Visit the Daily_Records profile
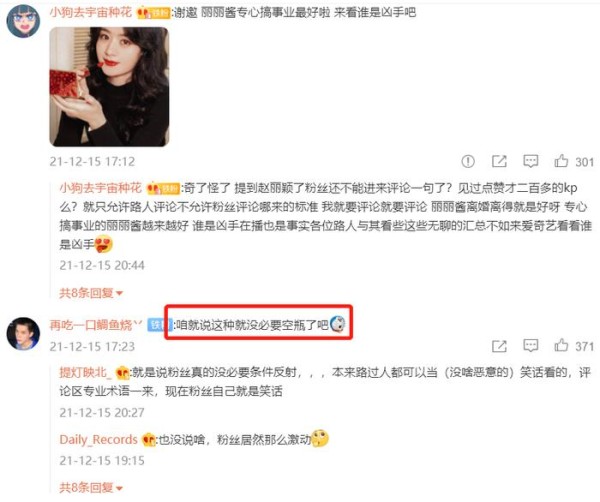The width and height of the screenshot is (600, 502). click(98, 439)
